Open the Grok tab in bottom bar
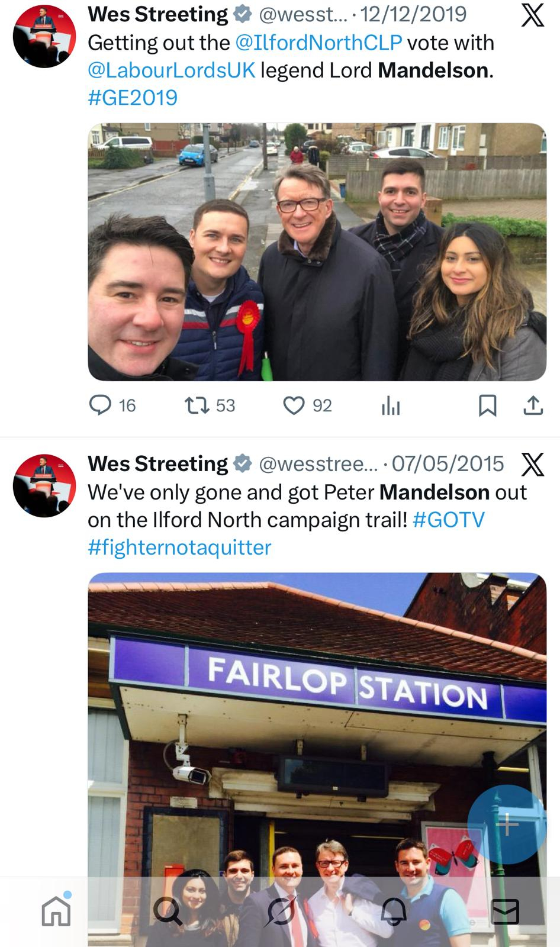The height and width of the screenshot is (947, 560). (281, 911)
